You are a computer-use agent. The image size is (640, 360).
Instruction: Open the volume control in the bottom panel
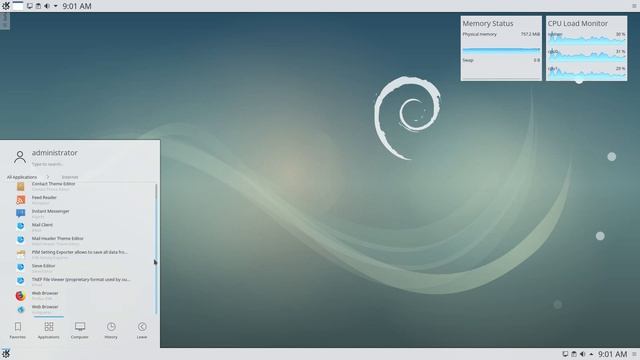[582, 354]
